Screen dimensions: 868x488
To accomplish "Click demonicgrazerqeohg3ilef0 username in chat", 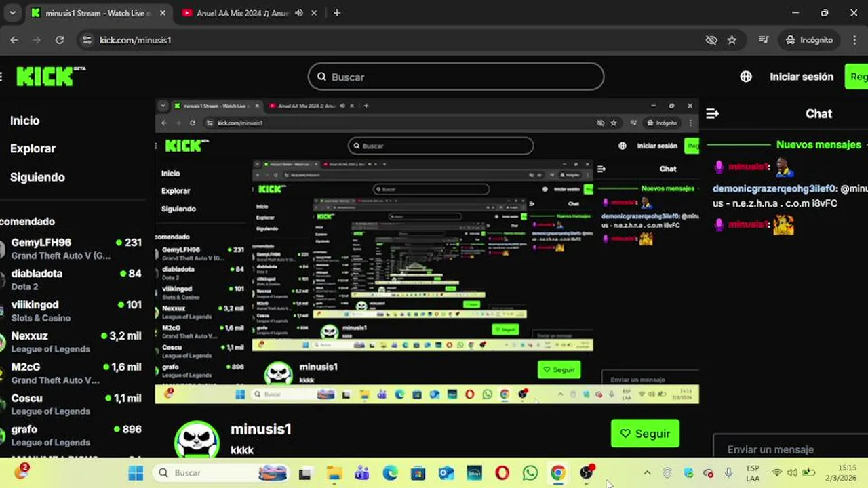I will click(774, 189).
